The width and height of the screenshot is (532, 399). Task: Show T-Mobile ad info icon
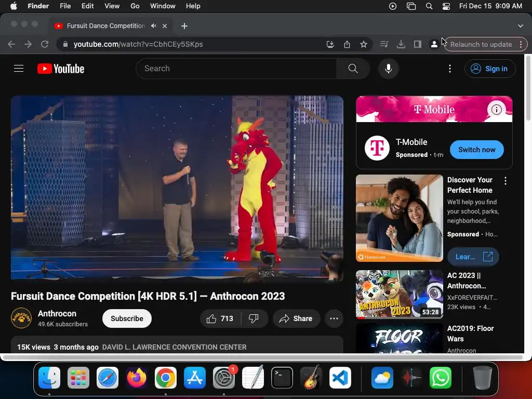pos(496,110)
